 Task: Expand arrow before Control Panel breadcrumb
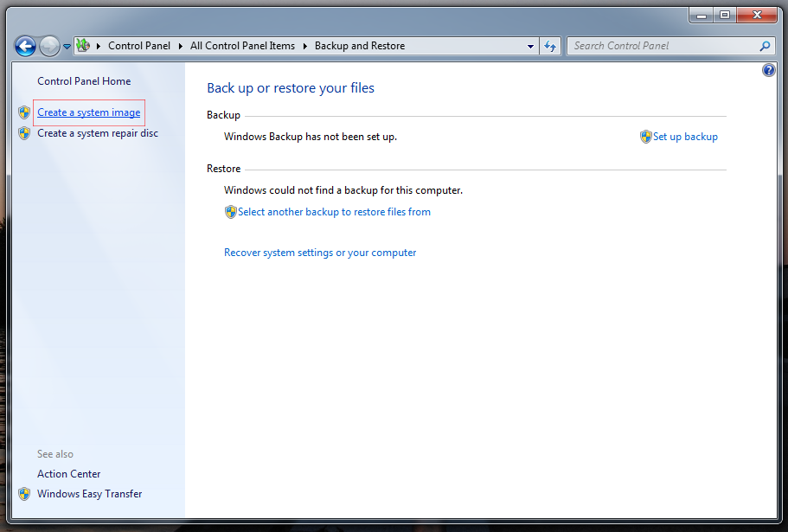[99, 46]
